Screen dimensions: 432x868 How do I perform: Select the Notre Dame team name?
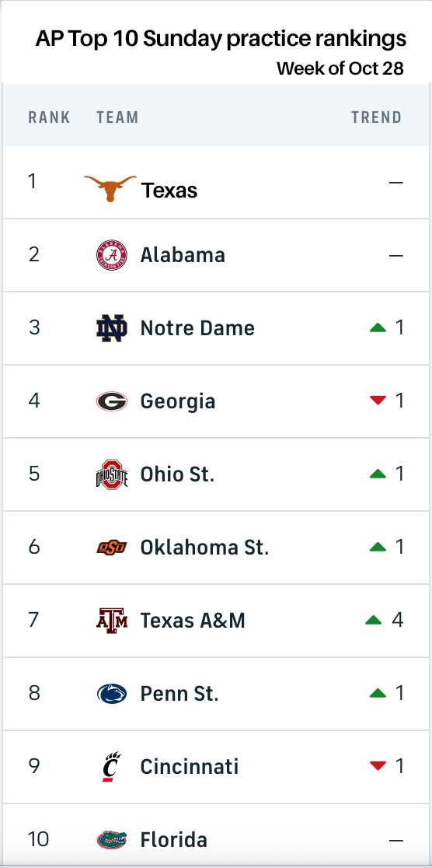[197, 328]
